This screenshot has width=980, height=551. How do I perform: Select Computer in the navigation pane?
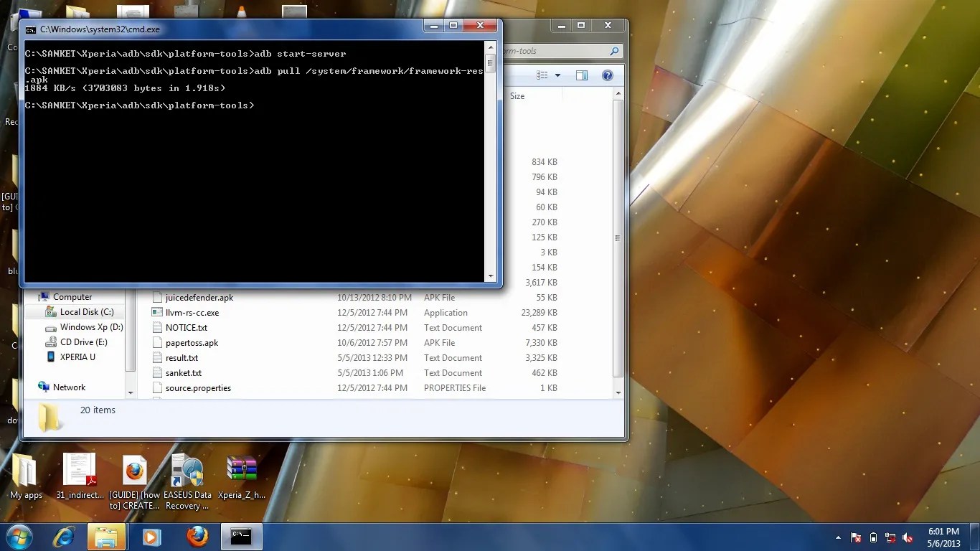pyautogui.click(x=72, y=297)
